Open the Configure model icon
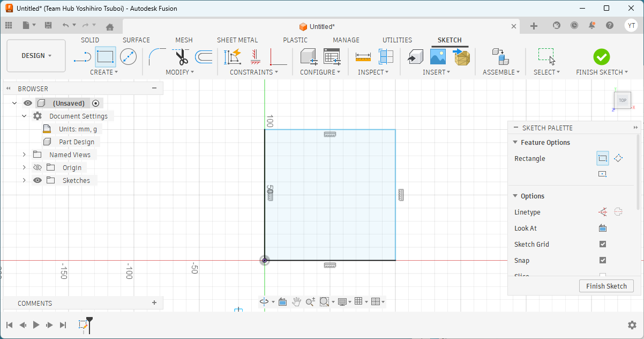 point(308,56)
